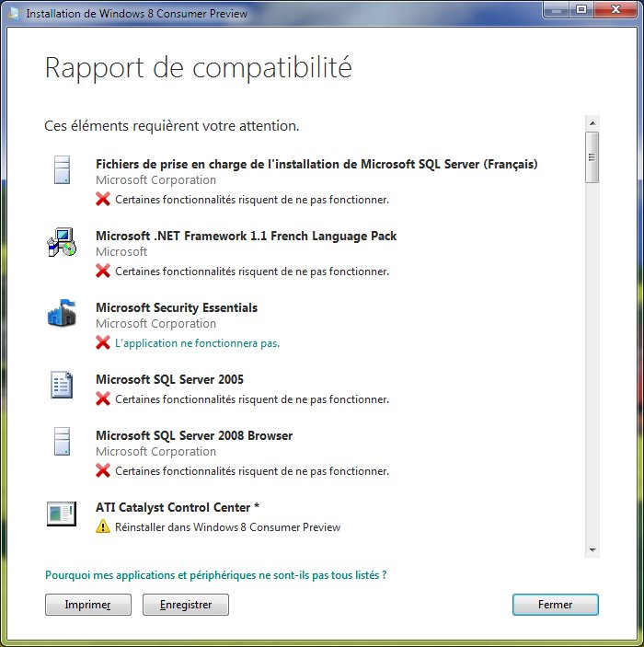The height and width of the screenshot is (647, 644).
Task: Click the yellow warning icon for ATI Catalyst
Action: [x=103, y=526]
